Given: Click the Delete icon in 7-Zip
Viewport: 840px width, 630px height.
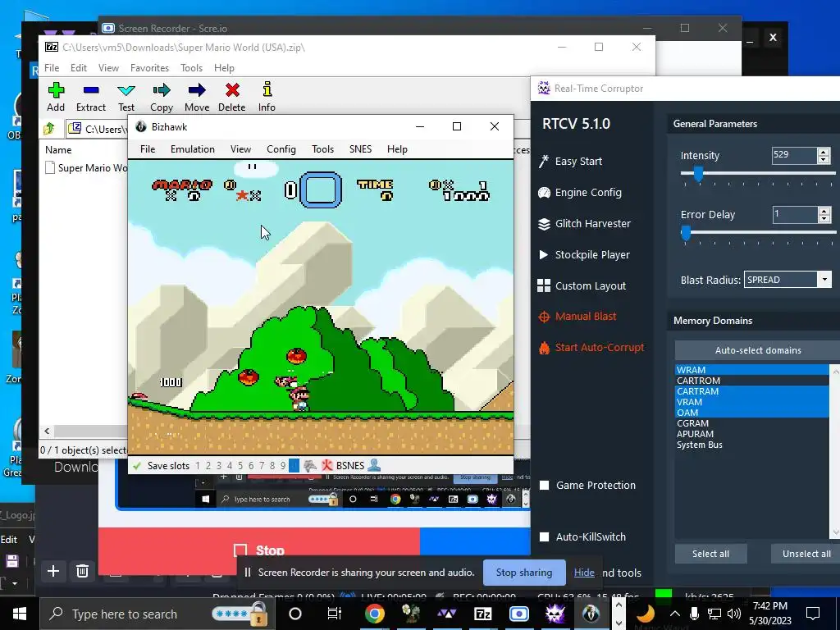Looking at the screenshot, I should click(x=232, y=90).
